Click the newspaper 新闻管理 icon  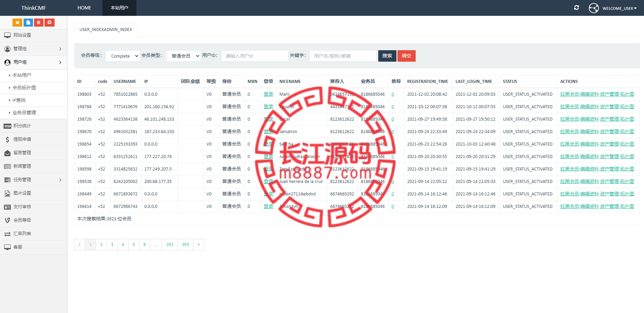(7, 166)
